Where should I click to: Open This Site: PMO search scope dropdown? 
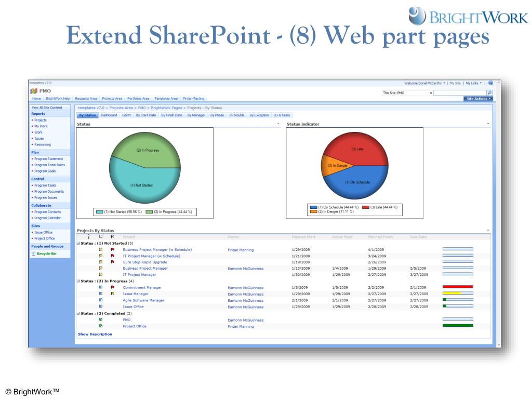coord(407,92)
